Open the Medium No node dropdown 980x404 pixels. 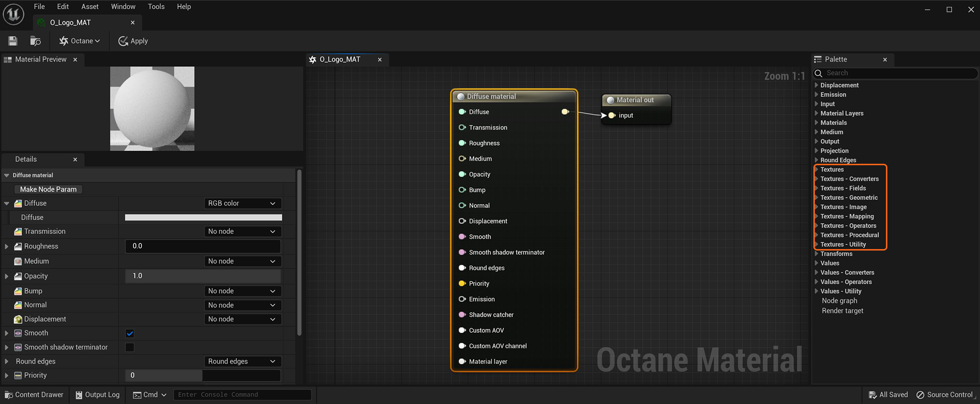pos(243,261)
